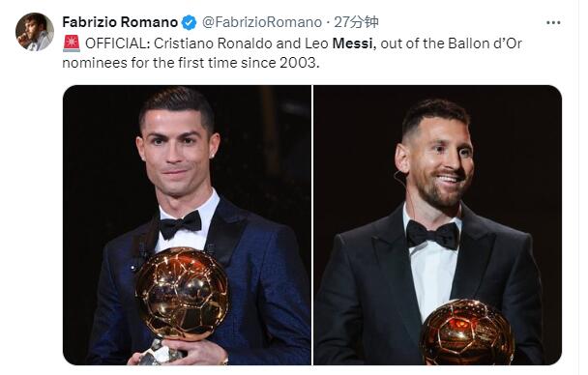Enlarge the left photo with blue tuxedo
The image size is (588, 375).
187,225
